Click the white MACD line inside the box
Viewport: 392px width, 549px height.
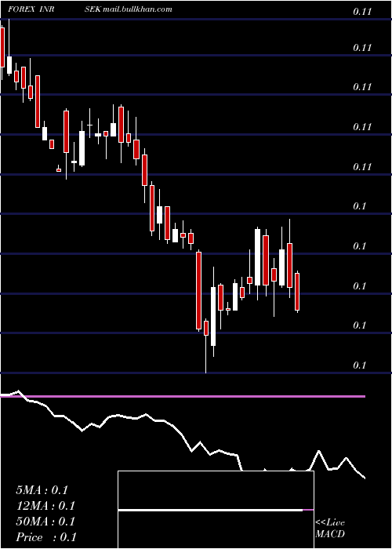point(210,510)
